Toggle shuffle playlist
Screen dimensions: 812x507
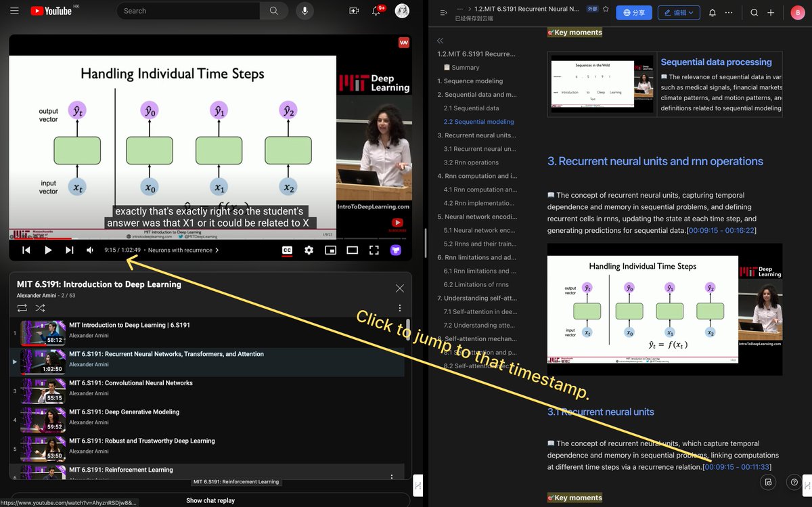click(40, 308)
